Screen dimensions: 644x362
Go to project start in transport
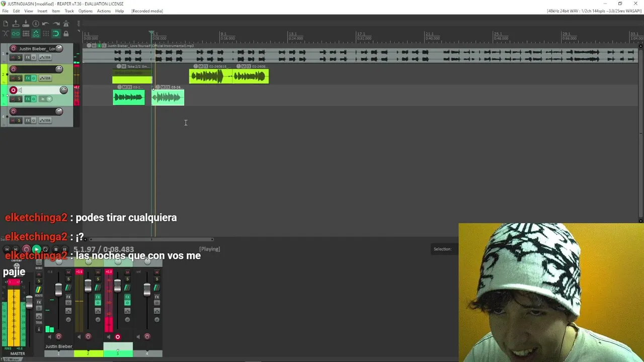7,249
